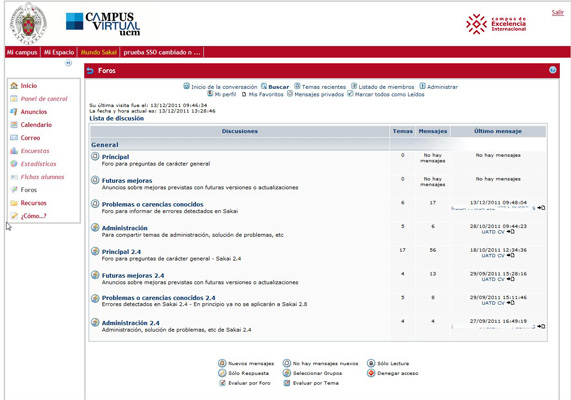Screen dimensions: 571x400
Task: Collapse the sidebar with the double-arrow icon
Action: click(x=68, y=63)
